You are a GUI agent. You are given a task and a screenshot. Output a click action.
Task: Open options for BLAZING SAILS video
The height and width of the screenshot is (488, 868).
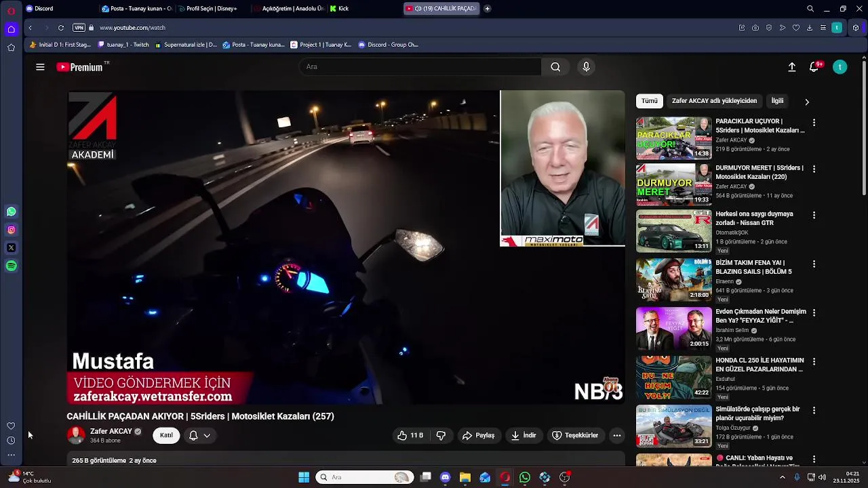(814, 264)
